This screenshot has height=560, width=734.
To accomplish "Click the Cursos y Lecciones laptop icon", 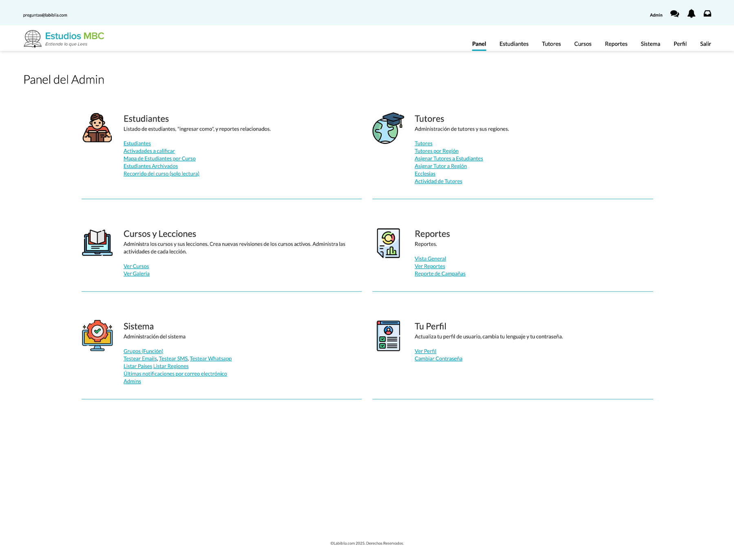I will click(97, 243).
